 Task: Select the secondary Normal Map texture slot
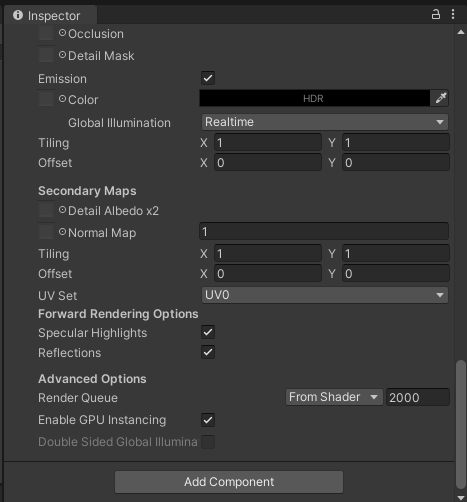click(46, 231)
